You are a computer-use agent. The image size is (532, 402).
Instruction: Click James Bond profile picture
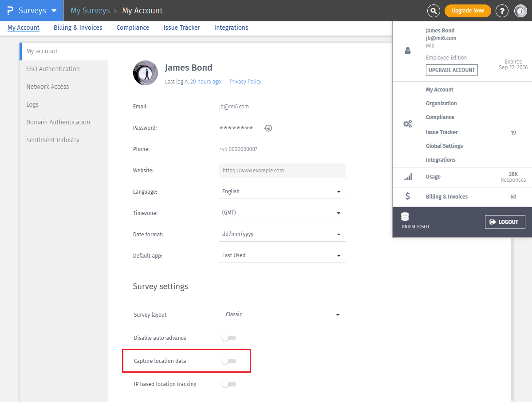coord(146,73)
